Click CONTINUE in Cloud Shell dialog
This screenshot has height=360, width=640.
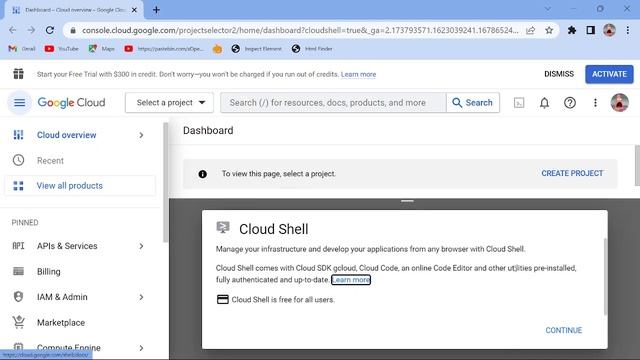[x=564, y=330]
